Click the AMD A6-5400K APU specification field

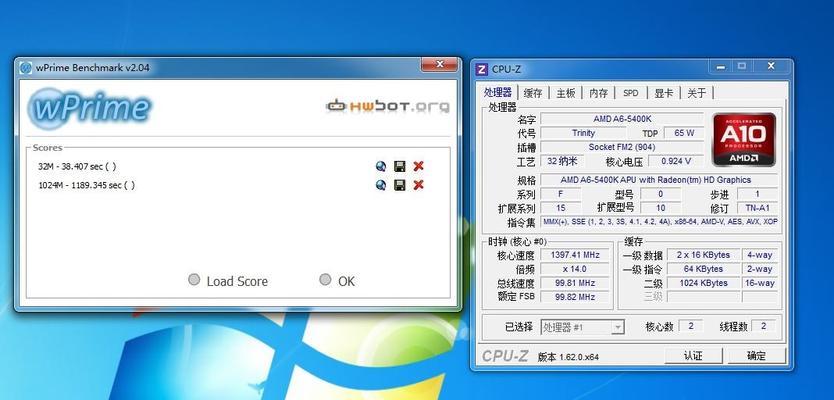(659, 180)
